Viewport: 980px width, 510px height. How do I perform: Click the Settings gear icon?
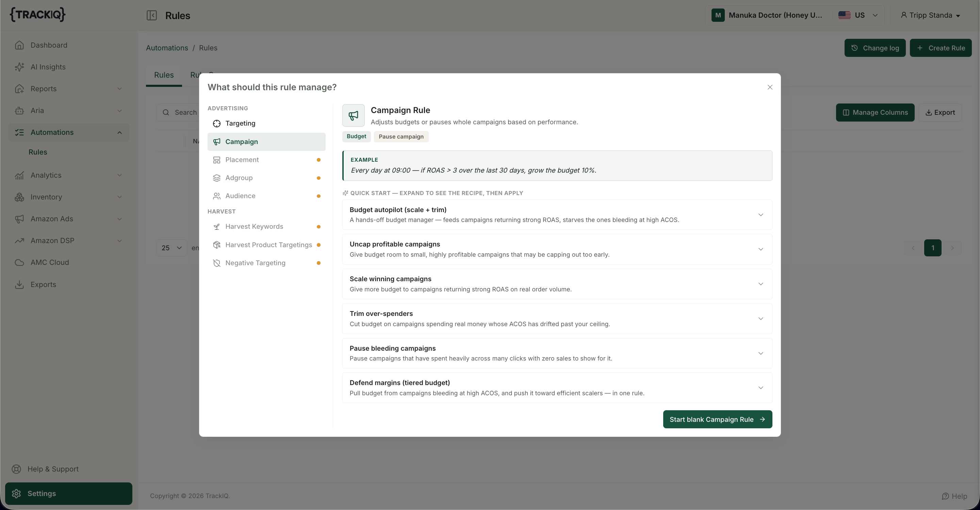click(16, 494)
